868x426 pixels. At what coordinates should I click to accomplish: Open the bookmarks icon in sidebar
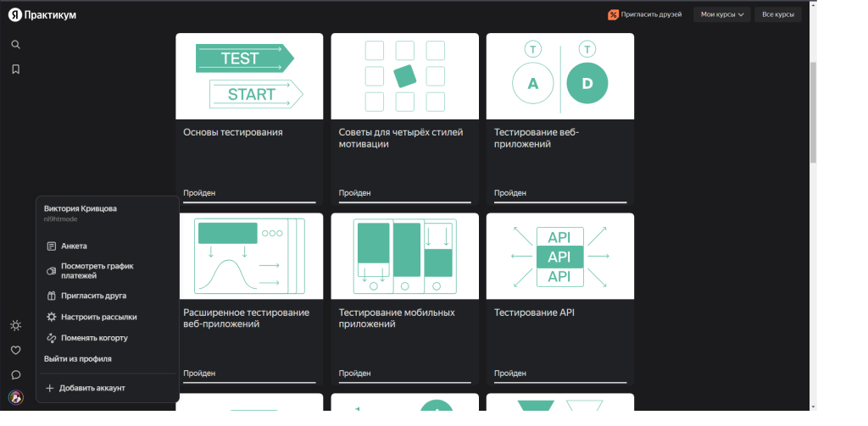click(x=15, y=69)
